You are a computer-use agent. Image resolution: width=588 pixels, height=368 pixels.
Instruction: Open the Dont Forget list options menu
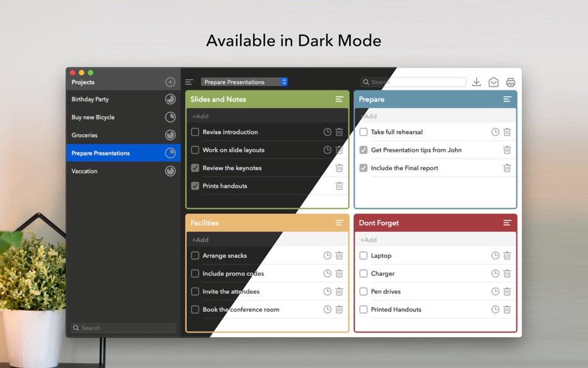tap(508, 222)
